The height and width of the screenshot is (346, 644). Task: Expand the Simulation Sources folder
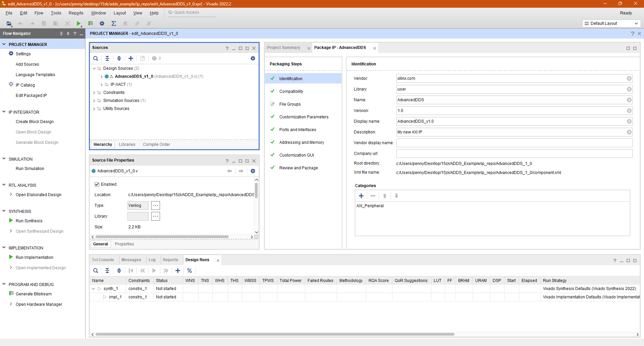94,101
